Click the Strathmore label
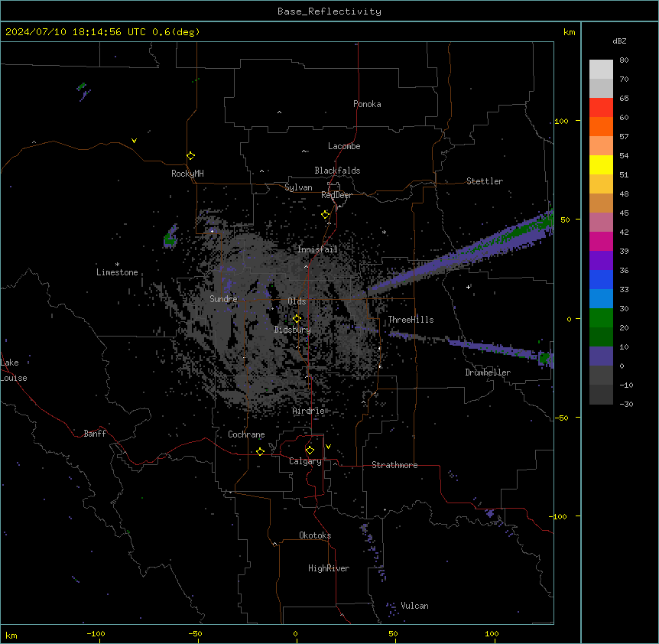The height and width of the screenshot is (644, 659). (x=394, y=465)
